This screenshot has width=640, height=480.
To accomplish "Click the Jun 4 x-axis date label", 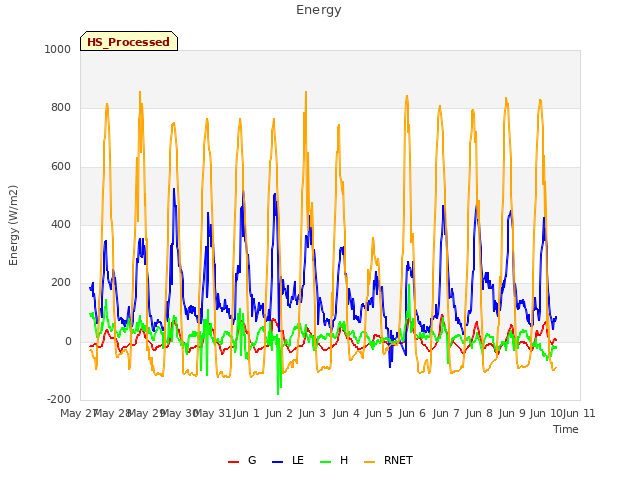I will (346, 413).
